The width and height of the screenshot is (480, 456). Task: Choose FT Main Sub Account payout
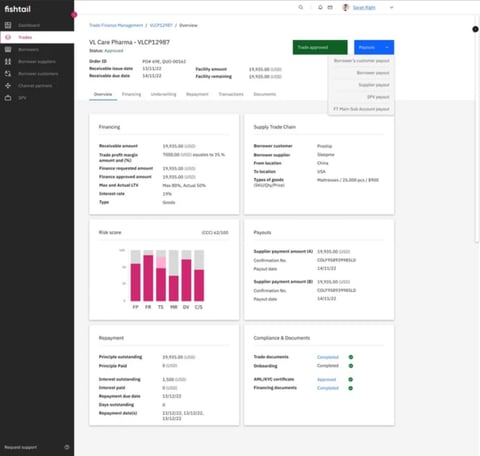pyautogui.click(x=361, y=109)
